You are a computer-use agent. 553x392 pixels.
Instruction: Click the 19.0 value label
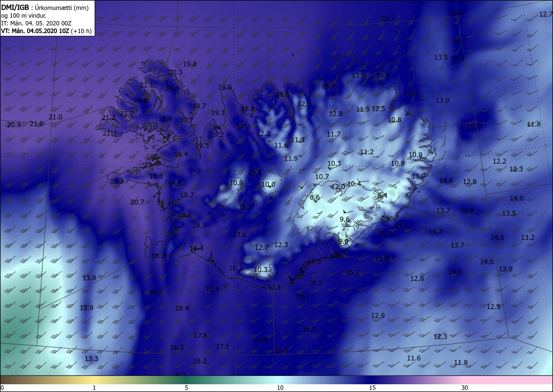(225, 87)
